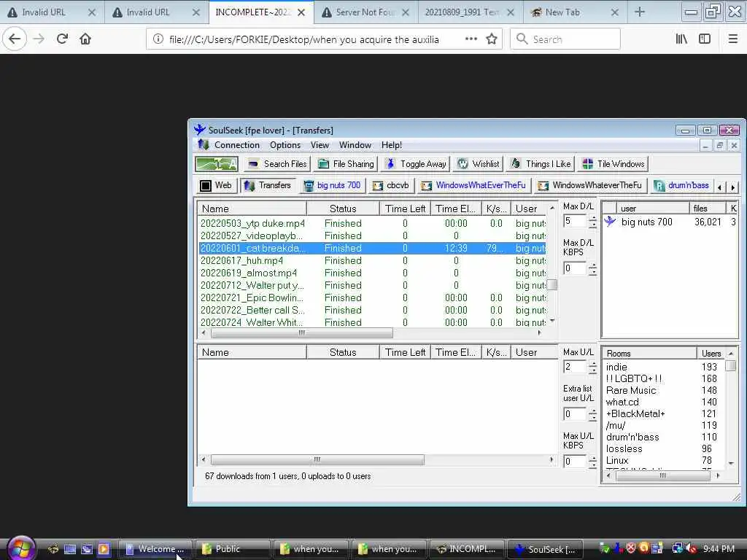Open a new Firefox tab

(640, 12)
